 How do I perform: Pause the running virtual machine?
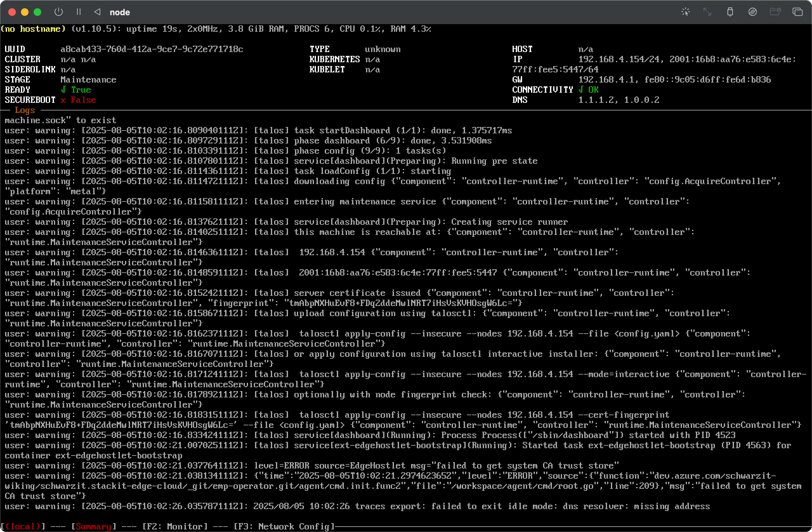78,12
